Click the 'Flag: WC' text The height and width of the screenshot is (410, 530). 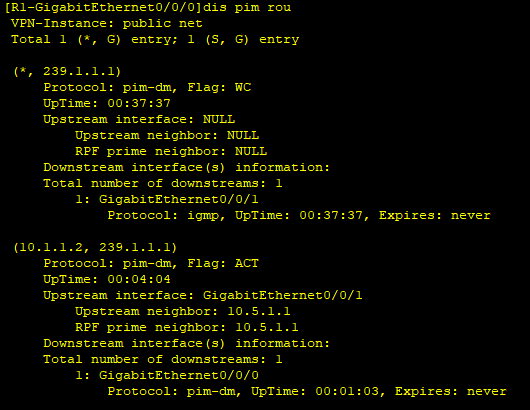219,87
